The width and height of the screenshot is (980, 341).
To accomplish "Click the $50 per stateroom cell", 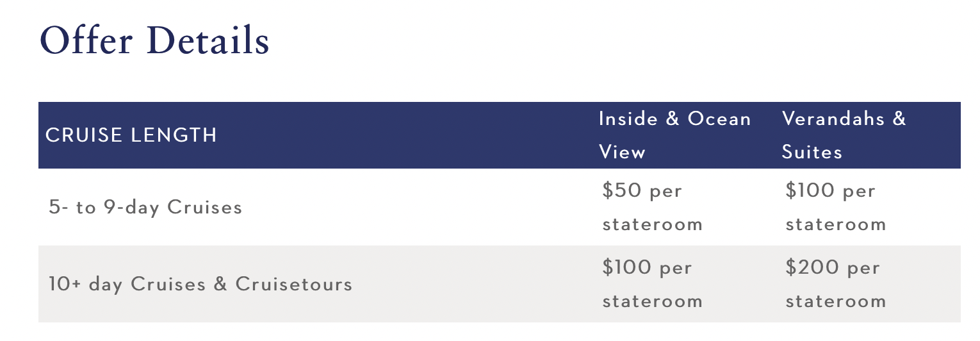I will point(652,208).
